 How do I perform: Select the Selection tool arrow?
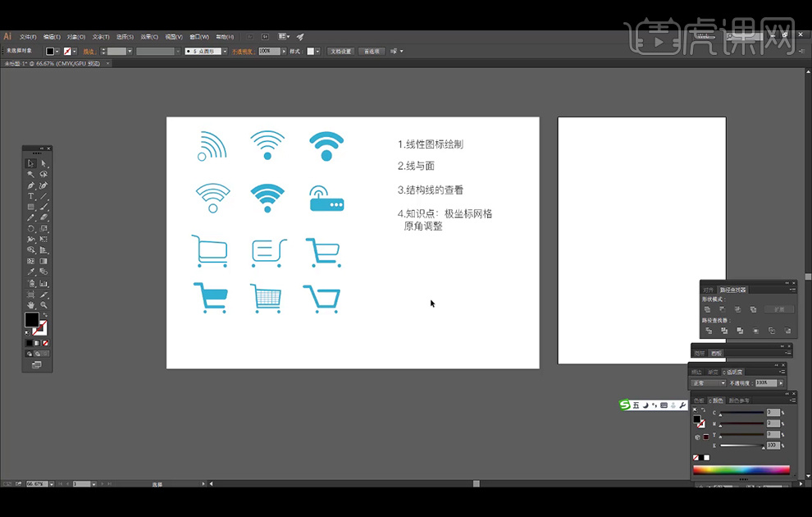point(31,163)
